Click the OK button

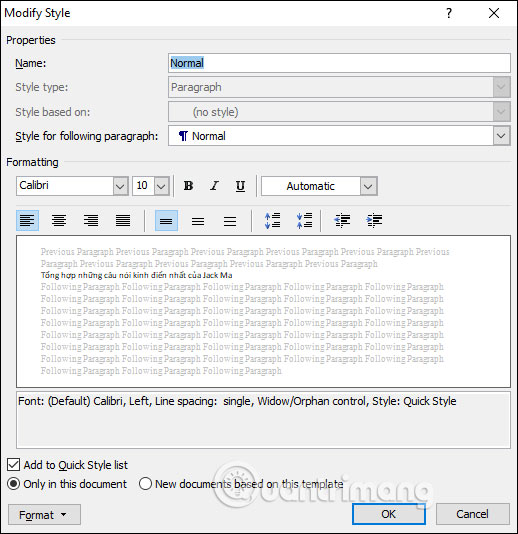point(389,514)
